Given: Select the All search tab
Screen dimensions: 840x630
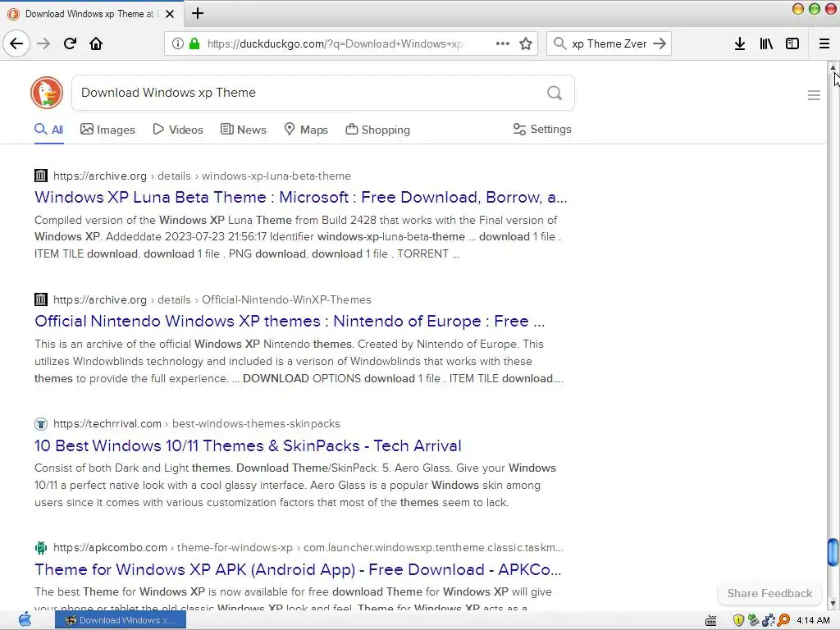Looking at the screenshot, I should (48, 130).
